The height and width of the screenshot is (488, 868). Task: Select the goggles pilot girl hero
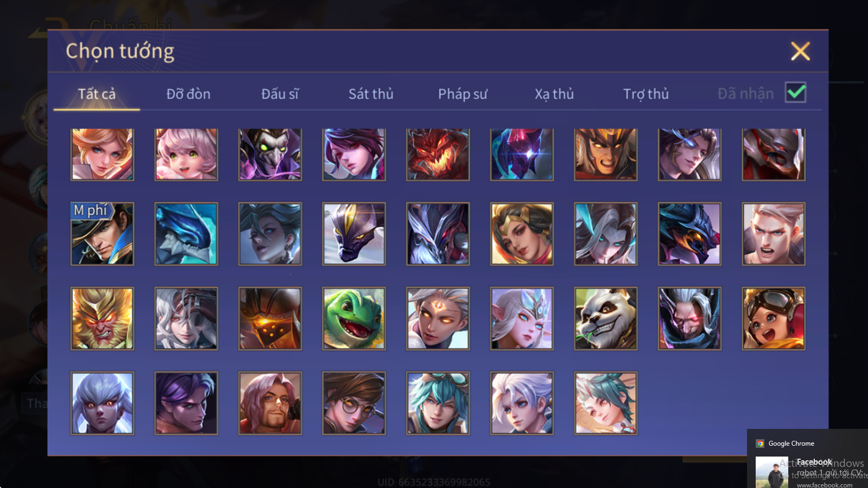coord(774,318)
